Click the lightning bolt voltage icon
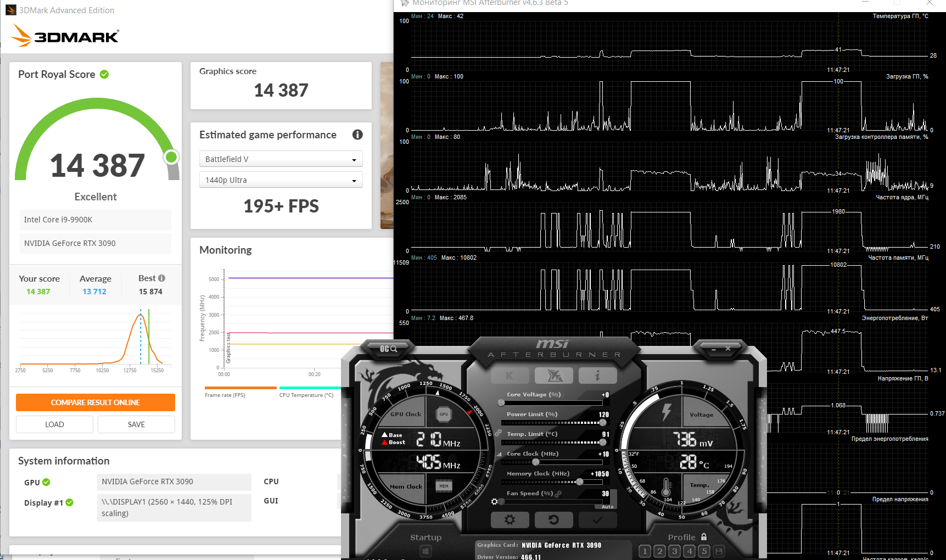 (x=667, y=412)
